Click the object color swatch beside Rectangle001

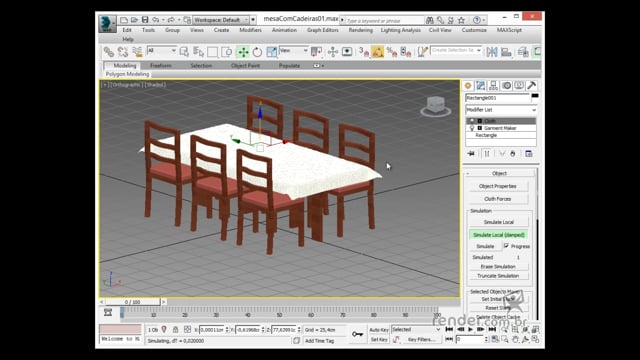click(535, 96)
